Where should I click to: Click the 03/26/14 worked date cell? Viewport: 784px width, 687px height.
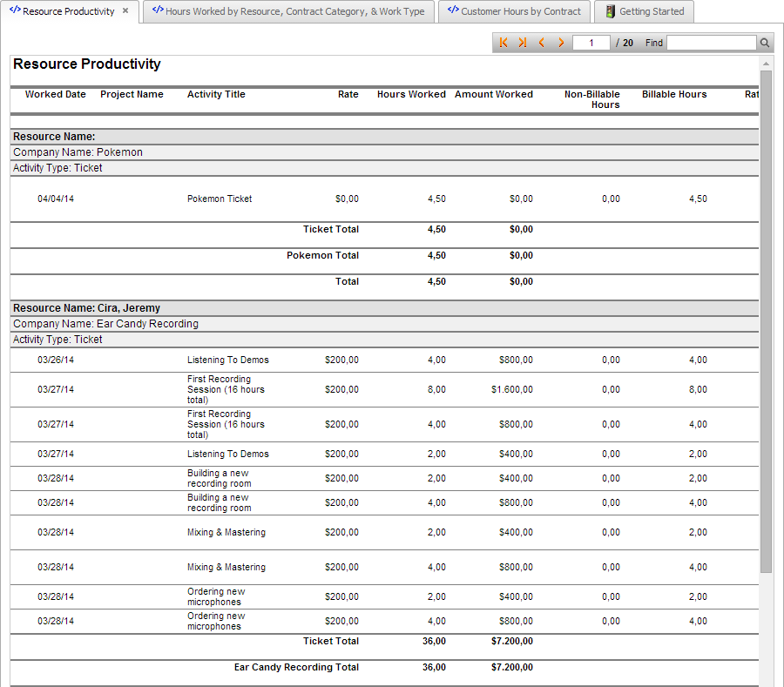tap(56, 360)
